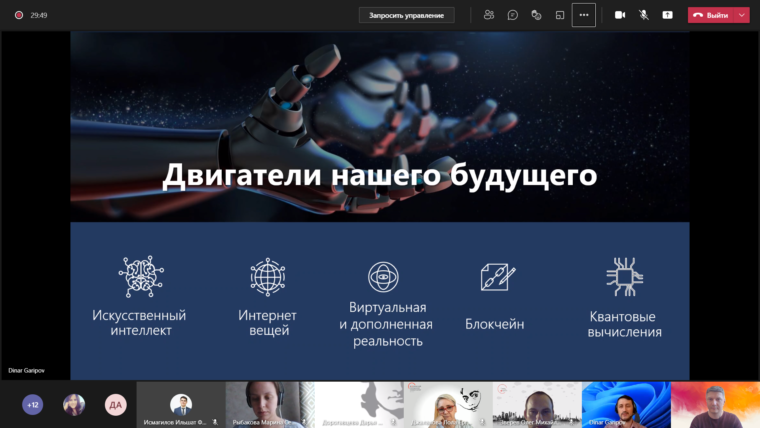
Task: Click the shared slide title Двигатели нашего будущего
Action: point(379,176)
